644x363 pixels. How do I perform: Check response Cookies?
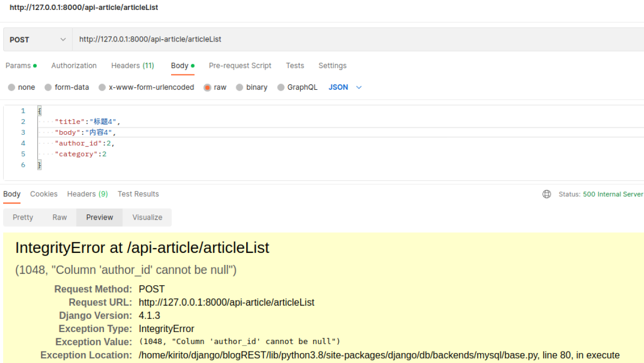tap(44, 194)
